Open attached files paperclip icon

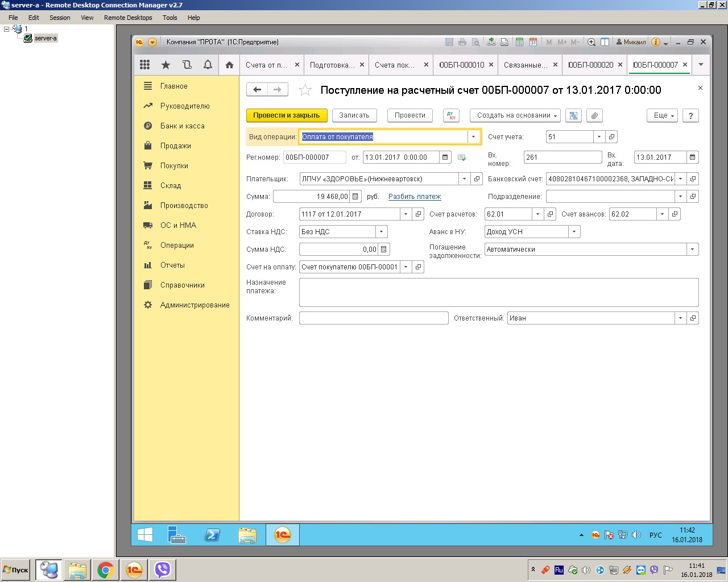click(x=594, y=115)
